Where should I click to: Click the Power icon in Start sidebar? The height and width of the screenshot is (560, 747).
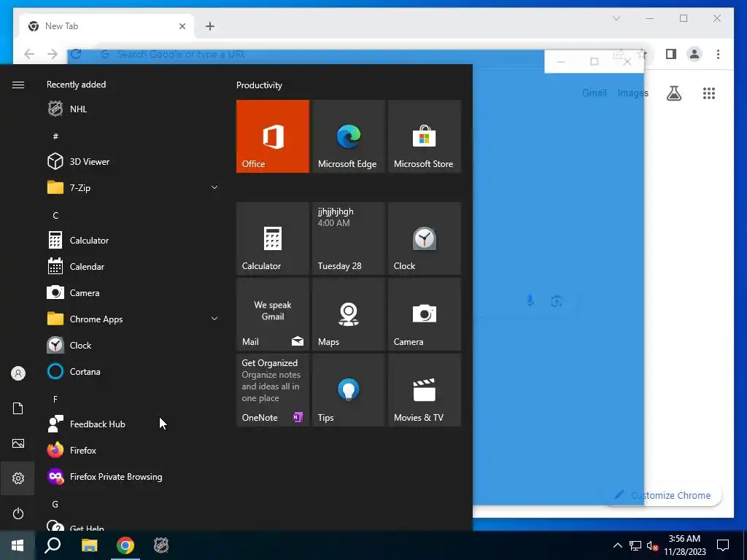[x=18, y=513]
